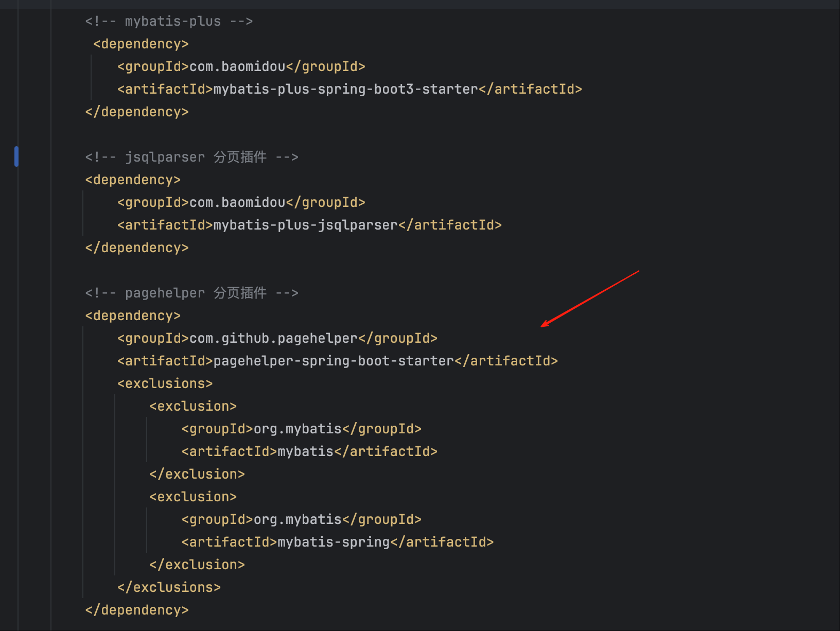This screenshot has width=840, height=631.
Task: Click the mybatis-plus-jsqlparser artifactId text
Action: (305, 225)
